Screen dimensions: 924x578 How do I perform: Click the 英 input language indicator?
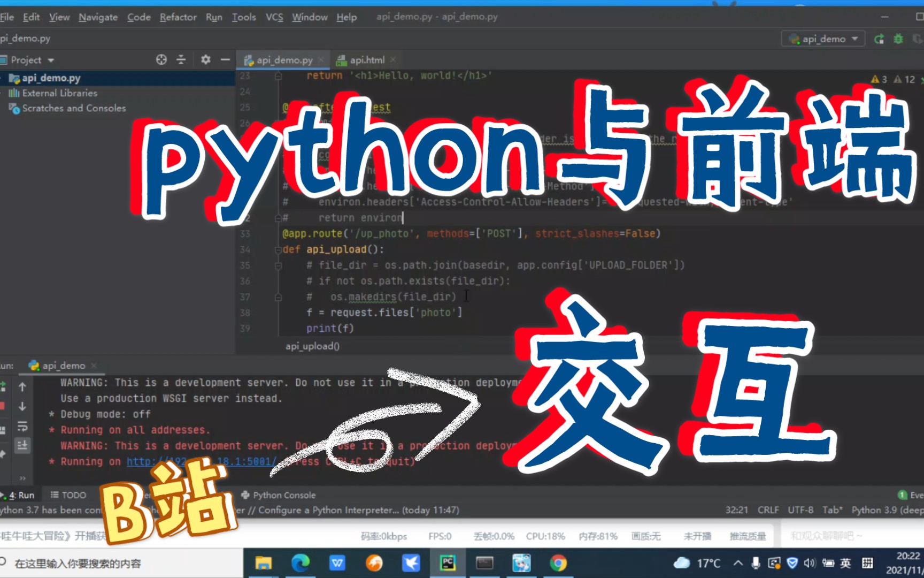pyautogui.click(x=845, y=563)
